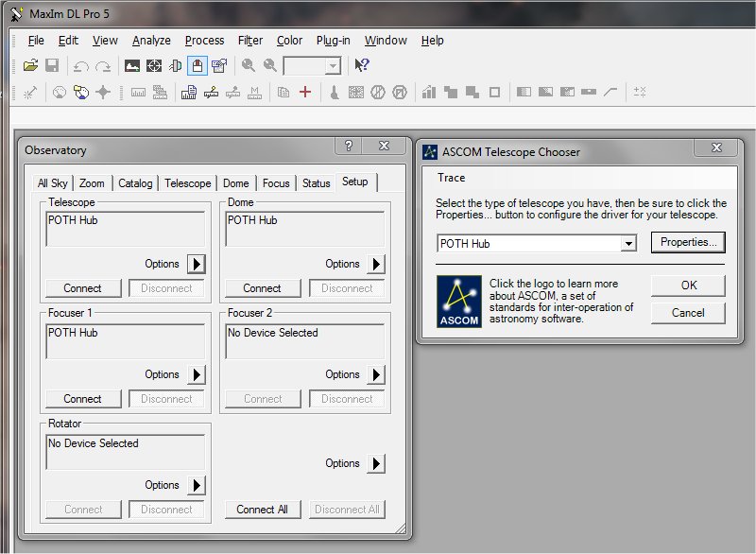Click the ruler with letter M icon
Image resolution: width=756 pixels, height=554 pixels.
(254, 92)
